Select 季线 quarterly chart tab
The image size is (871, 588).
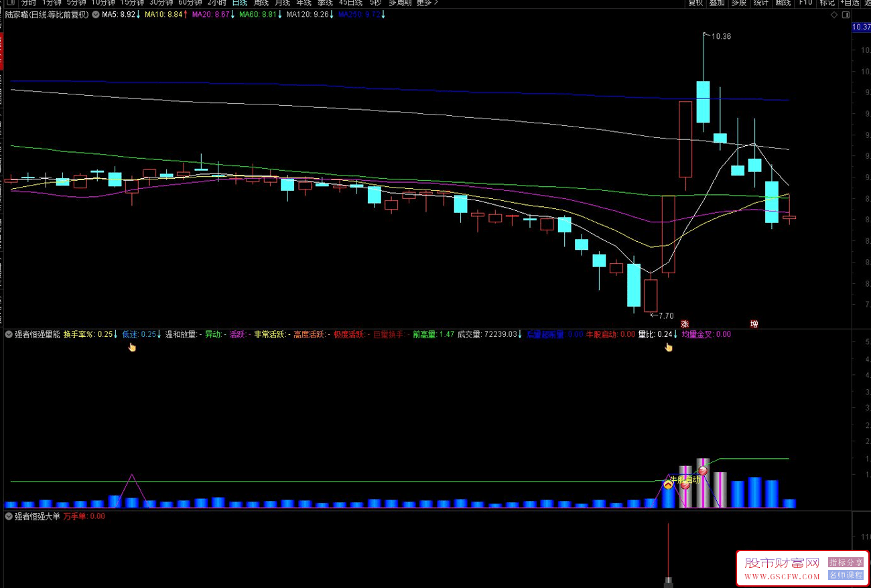coord(326,3)
